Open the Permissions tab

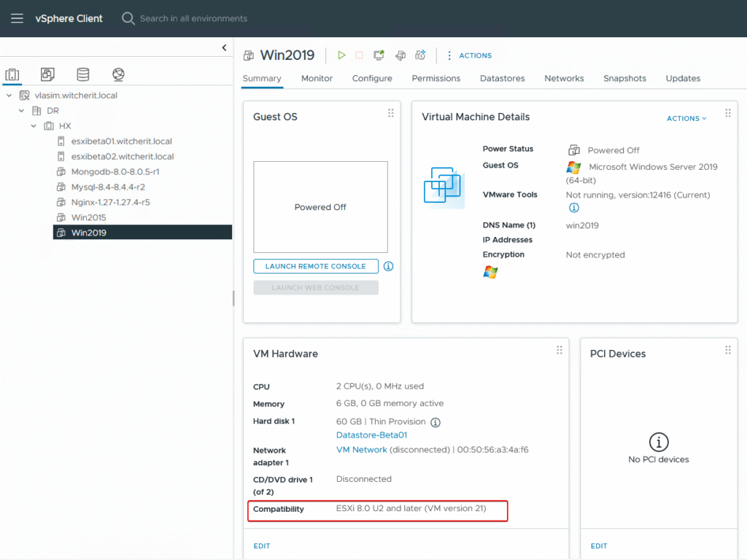click(436, 79)
